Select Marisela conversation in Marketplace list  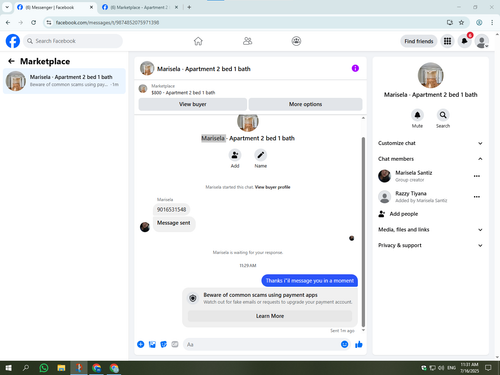click(64, 81)
